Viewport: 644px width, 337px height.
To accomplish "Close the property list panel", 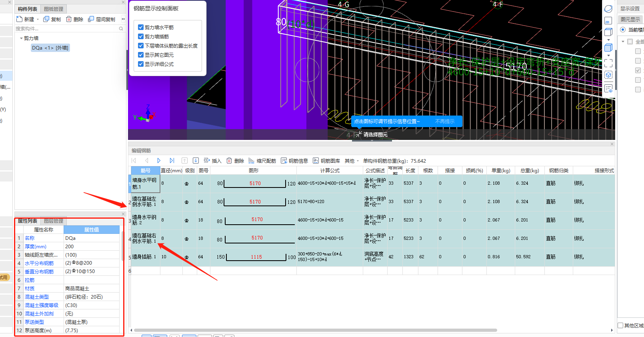I will coord(123,214).
